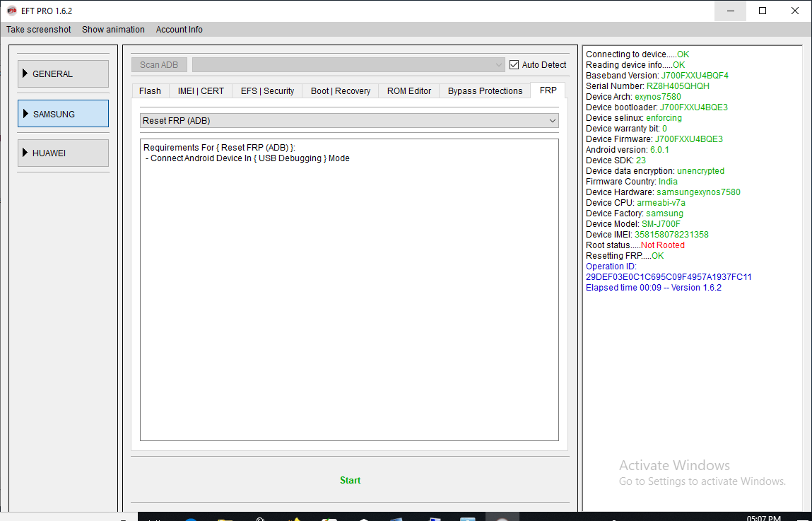
Task: Click the Device Arch exynos7580 line
Action: tap(633, 97)
